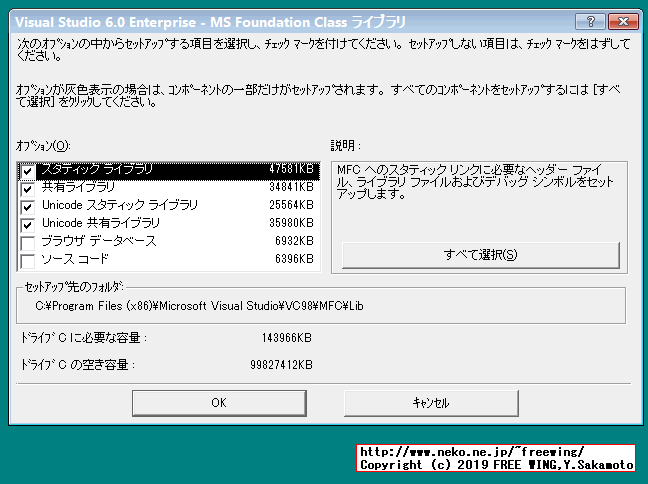Click the 34841KB size value

pos(292,187)
